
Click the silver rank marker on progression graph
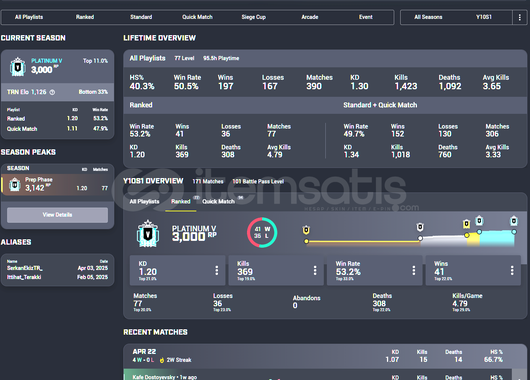pos(420,227)
